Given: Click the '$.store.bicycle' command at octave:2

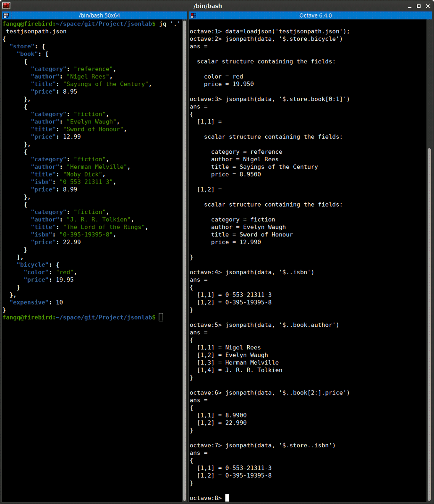Looking at the screenshot, I should click(x=284, y=39).
